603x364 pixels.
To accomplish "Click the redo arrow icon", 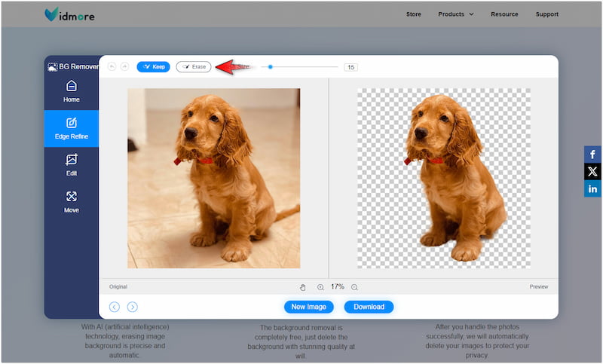I will point(124,66).
